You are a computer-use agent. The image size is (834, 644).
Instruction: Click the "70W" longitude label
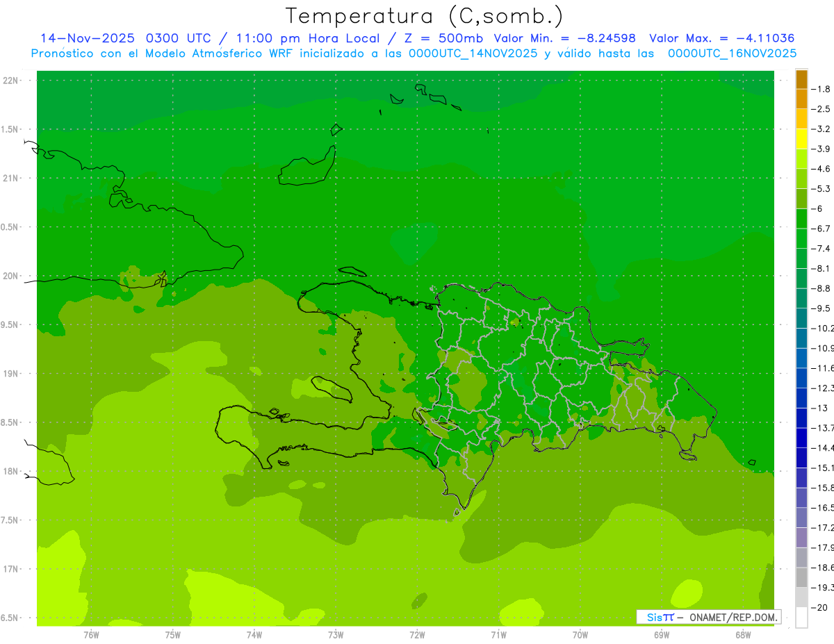click(580, 634)
